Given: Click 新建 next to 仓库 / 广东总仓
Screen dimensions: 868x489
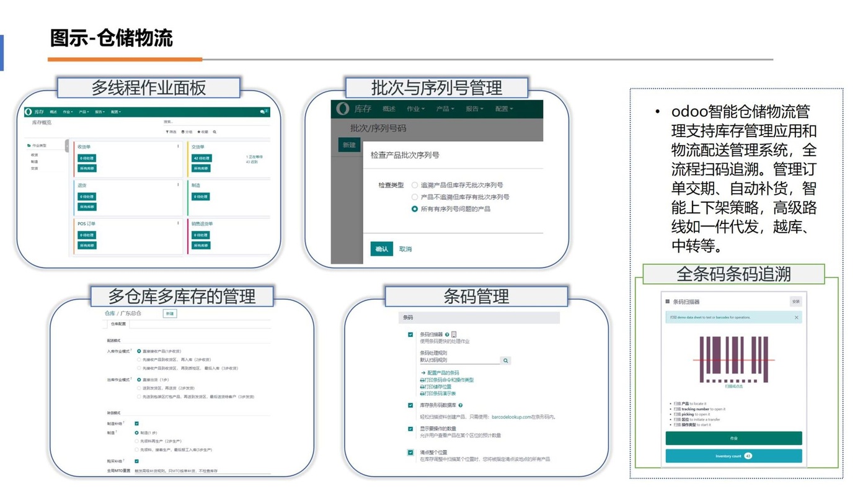Looking at the screenshot, I should coord(170,313).
